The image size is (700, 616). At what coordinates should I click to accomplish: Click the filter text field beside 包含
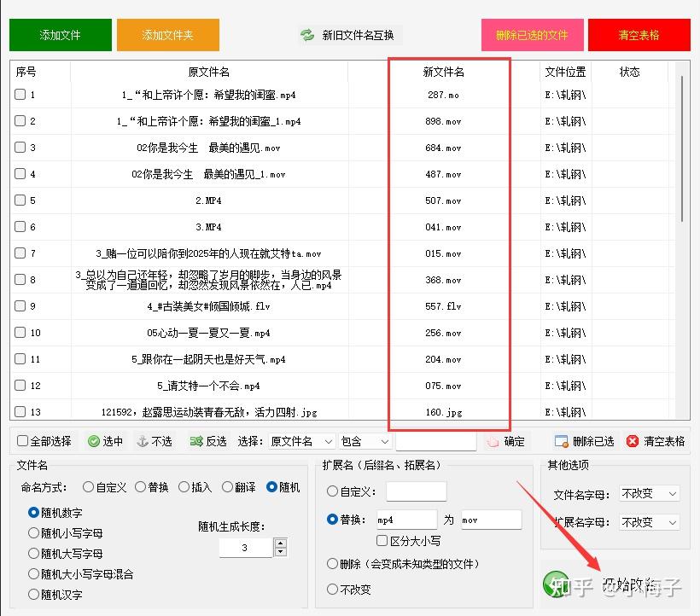pyautogui.click(x=436, y=442)
